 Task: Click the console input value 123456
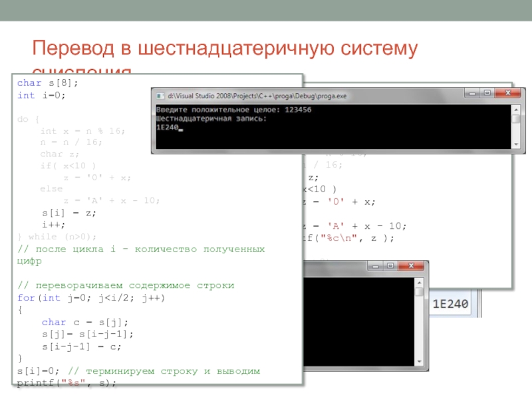click(298, 110)
